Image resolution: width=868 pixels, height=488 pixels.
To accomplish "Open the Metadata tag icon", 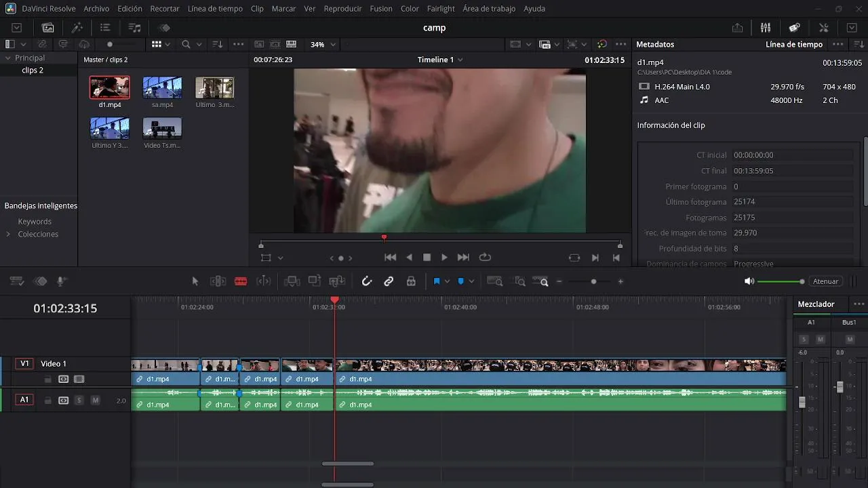I will [x=794, y=28].
